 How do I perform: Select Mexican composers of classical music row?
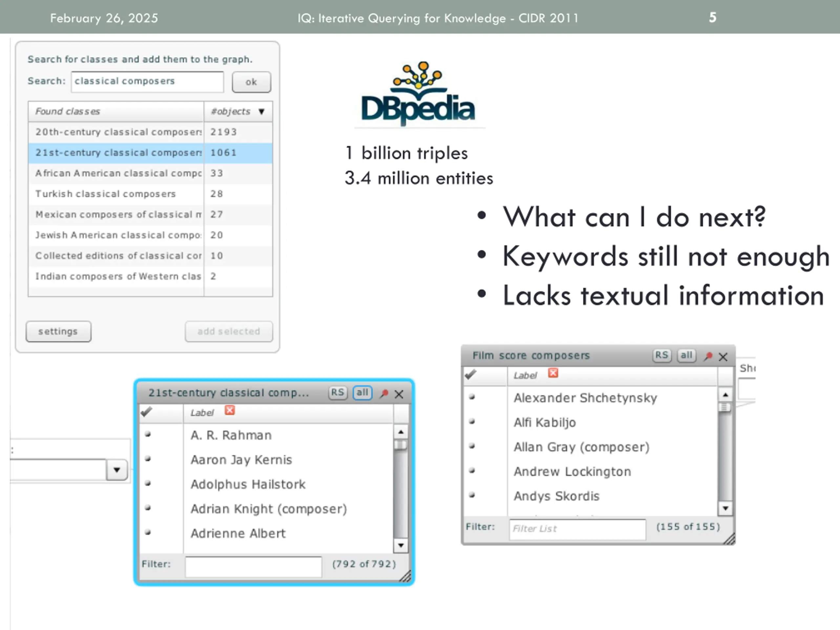[150, 214]
